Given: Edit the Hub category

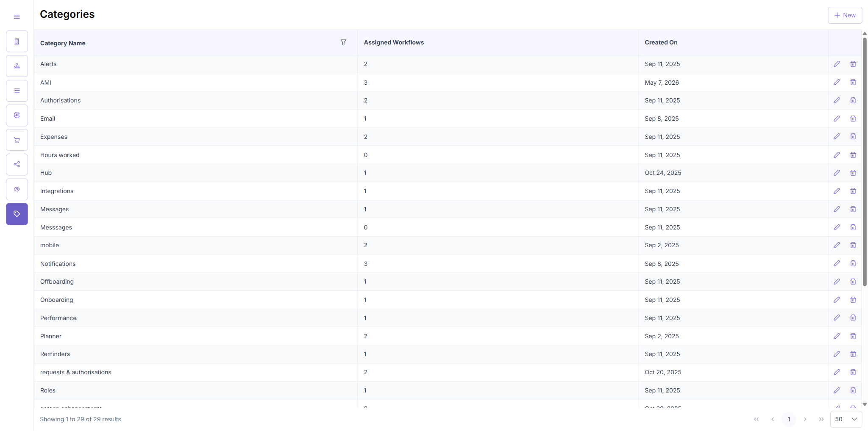Looking at the screenshot, I should (837, 173).
